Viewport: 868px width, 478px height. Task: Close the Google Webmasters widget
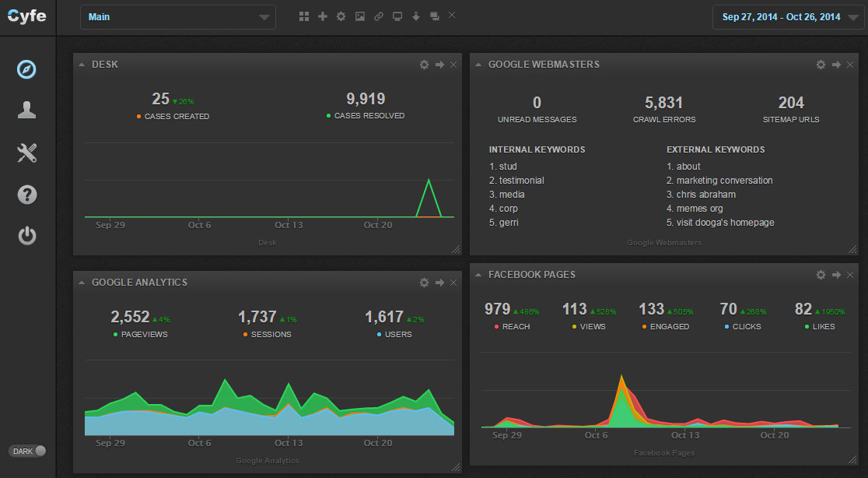[850, 65]
